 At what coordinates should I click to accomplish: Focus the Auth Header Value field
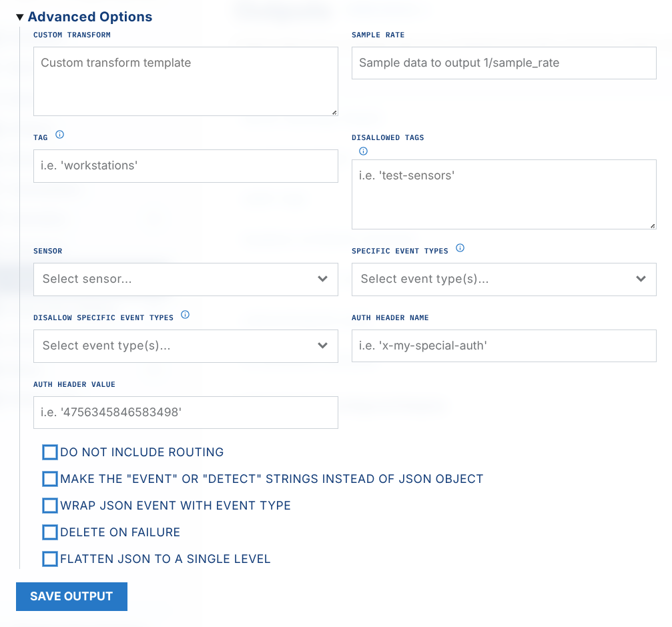[x=186, y=412]
